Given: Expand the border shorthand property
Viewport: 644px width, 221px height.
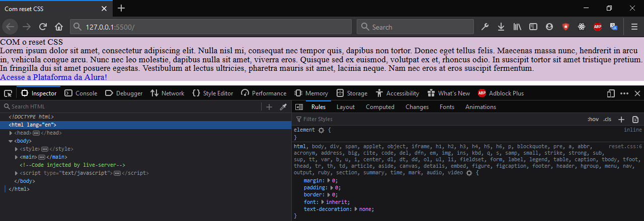Looking at the screenshot, I should pos(330,194).
